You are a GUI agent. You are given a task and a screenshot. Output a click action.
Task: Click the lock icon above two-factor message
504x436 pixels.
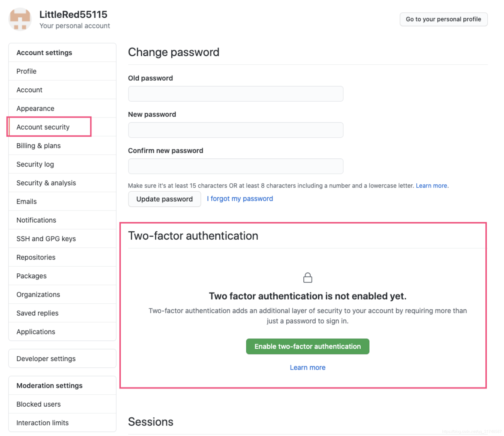(308, 278)
